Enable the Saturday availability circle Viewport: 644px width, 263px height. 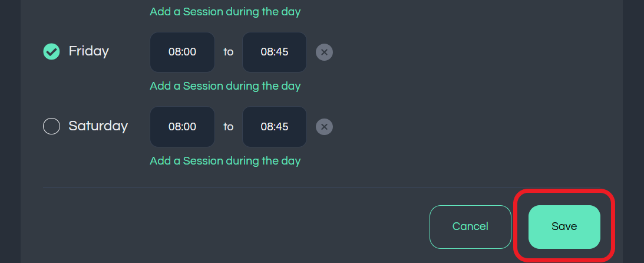pyautogui.click(x=51, y=126)
